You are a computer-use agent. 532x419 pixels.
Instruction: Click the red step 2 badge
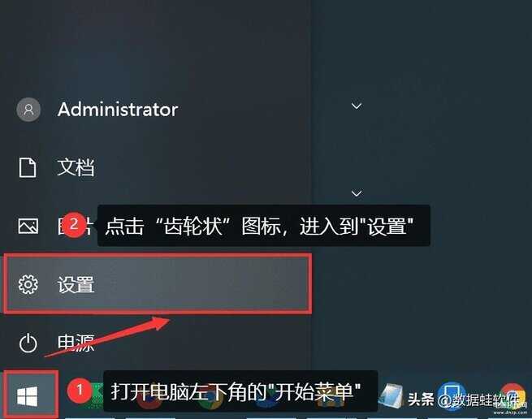tap(75, 225)
